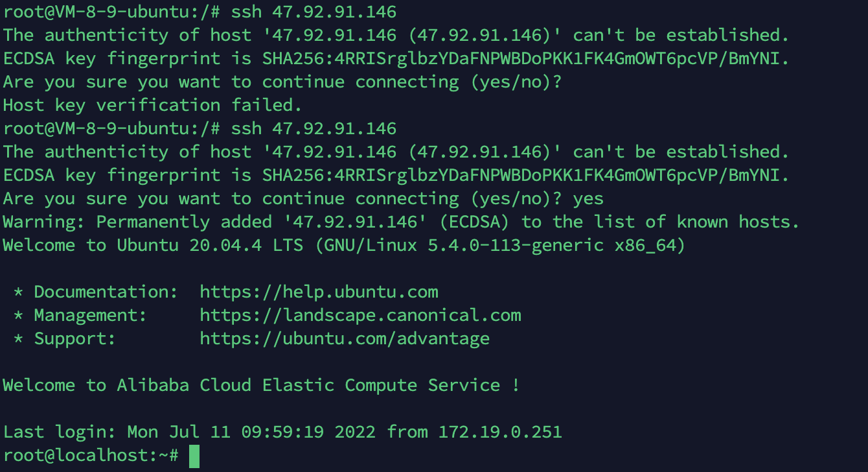Click the 'Welcome to Ubuntu 20.04.4 LTS' line

tap(345, 245)
